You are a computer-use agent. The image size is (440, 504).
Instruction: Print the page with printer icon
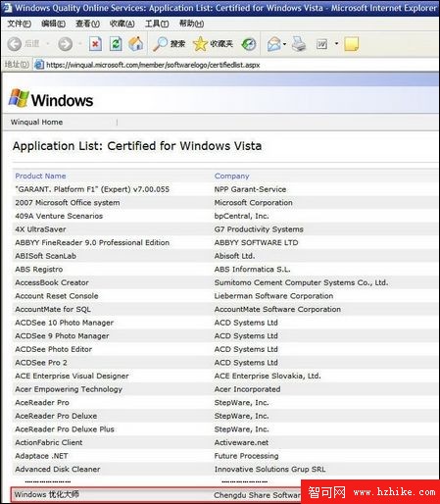[299, 44]
